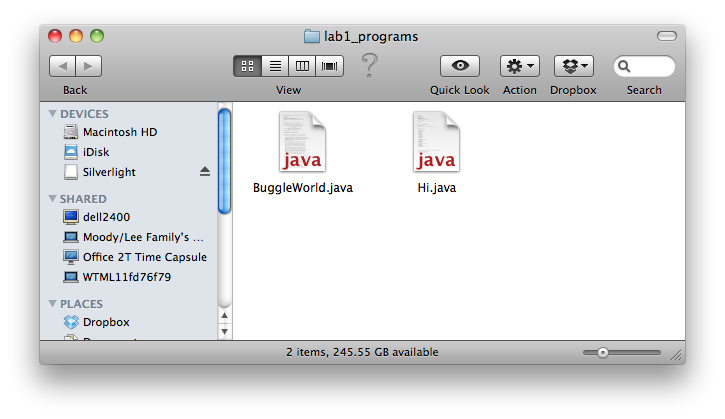Click the red close window button
Screen dimensions: 725x419
click(x=55, y=36)
